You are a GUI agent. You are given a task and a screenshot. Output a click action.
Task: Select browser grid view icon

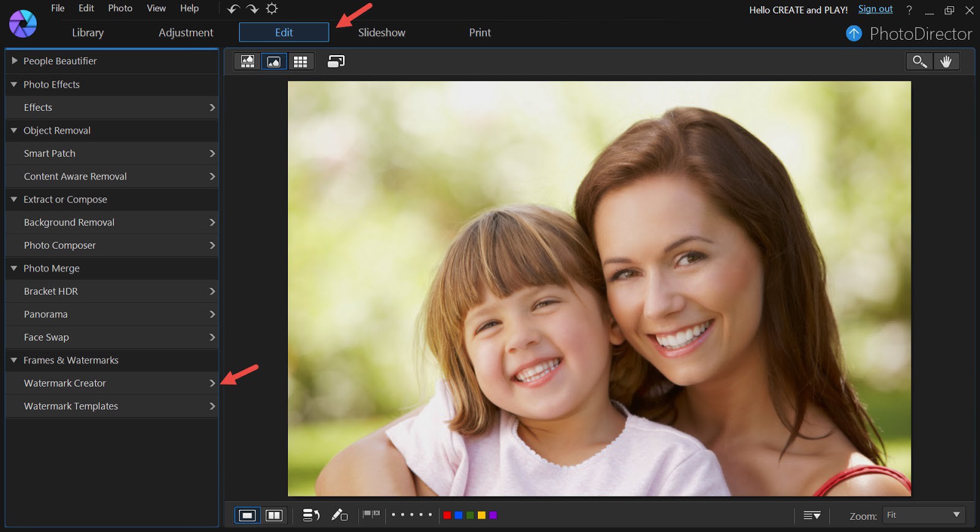300,61
